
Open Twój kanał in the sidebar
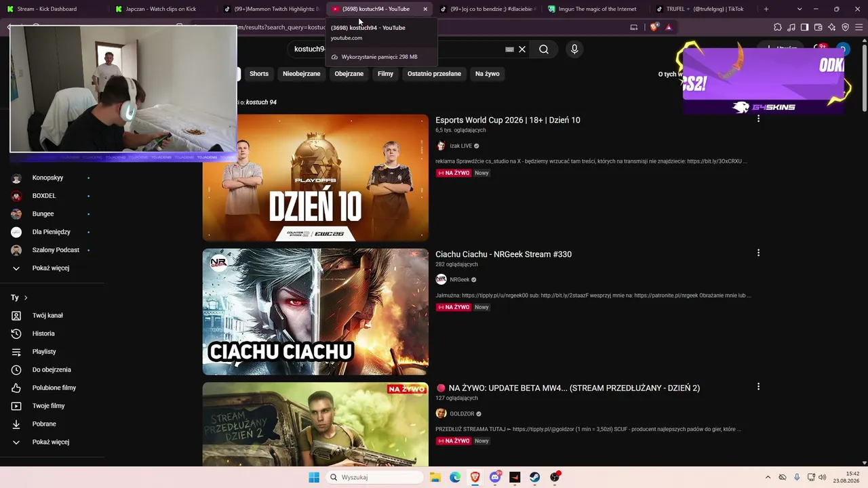tap(52, 315)
